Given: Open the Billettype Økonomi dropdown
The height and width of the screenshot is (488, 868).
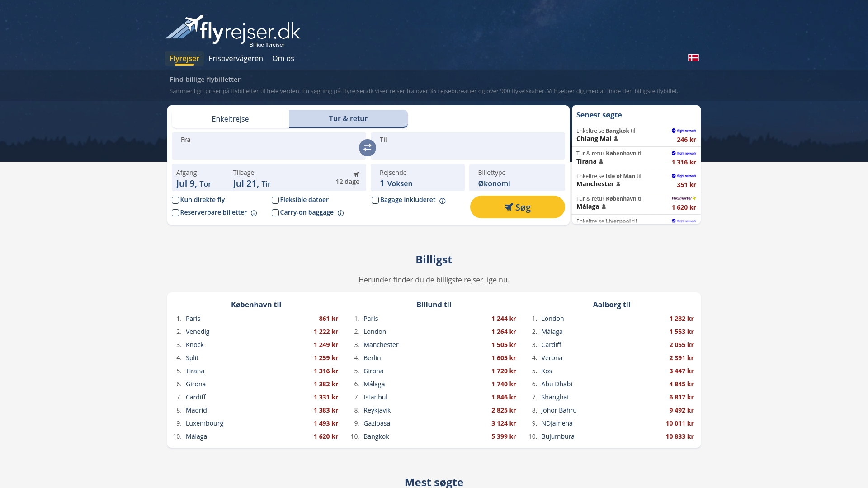Looking at the screenshot, I should coord(517,178).
